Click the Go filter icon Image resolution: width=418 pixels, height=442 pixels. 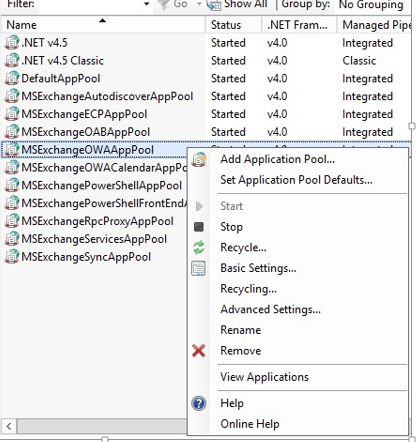163,5
